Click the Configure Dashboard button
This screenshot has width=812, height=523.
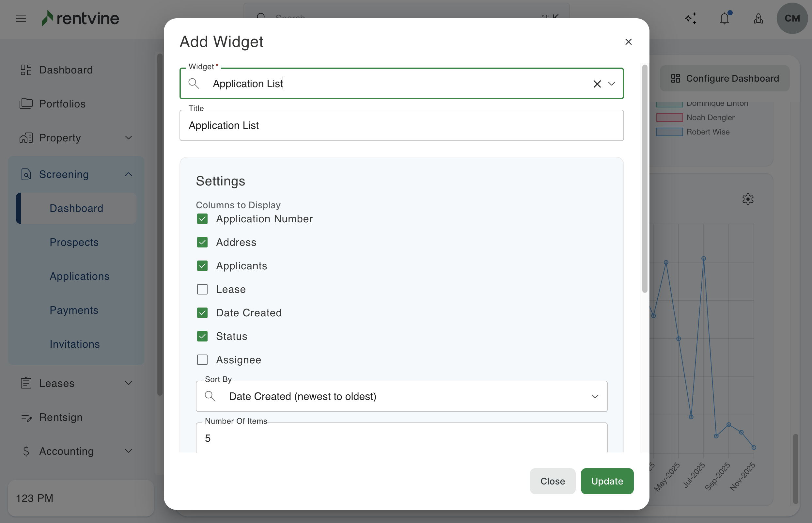click(x=725, y=78)
